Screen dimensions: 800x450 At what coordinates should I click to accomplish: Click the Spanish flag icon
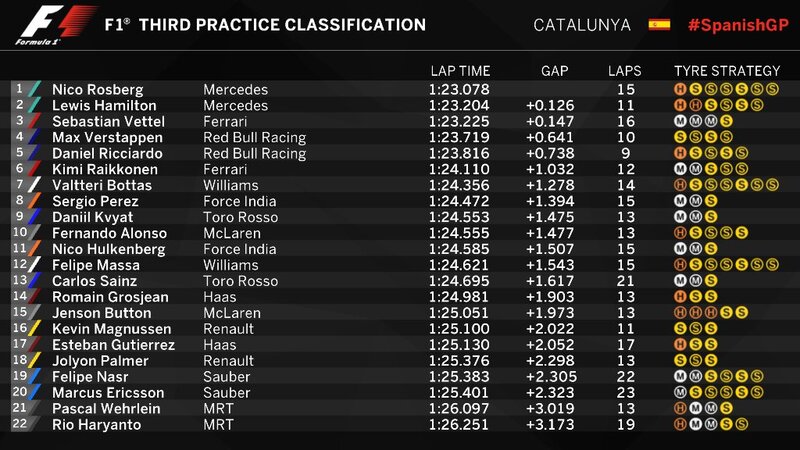tap(659, 24)
